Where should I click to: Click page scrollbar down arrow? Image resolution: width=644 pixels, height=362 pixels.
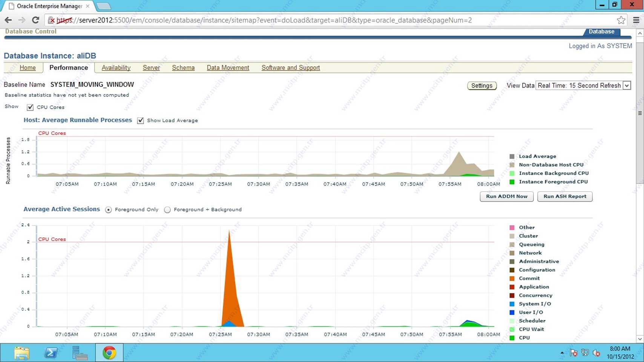640,339
